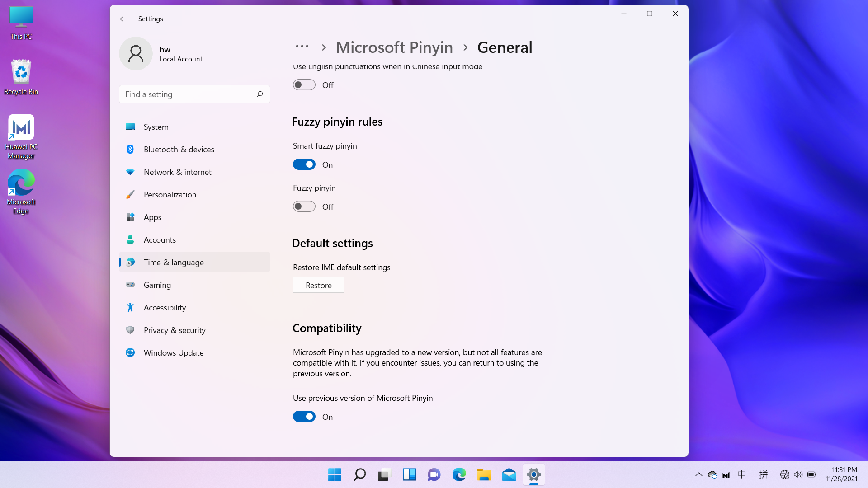Select This PC desktop icon

pyautogui.click(x=21, y=23)
